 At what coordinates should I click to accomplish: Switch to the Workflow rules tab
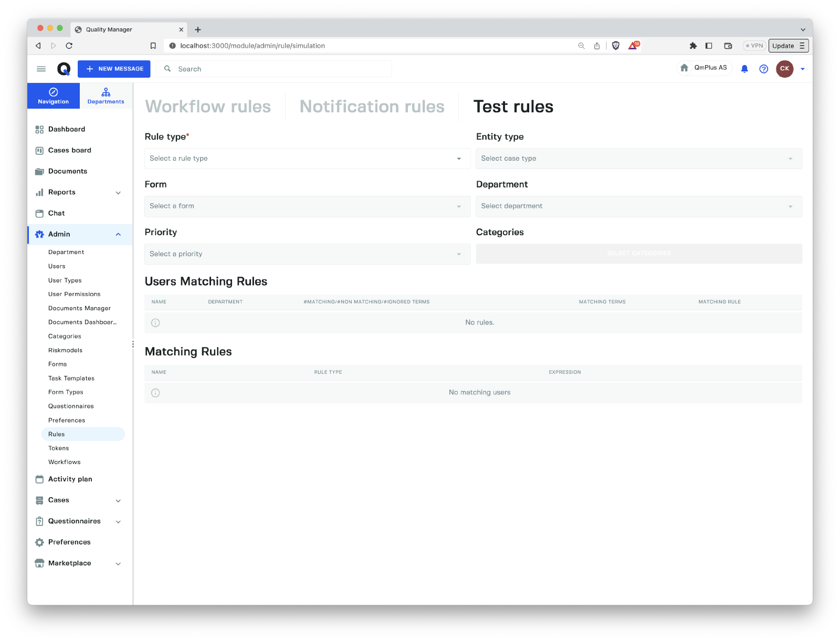tap(208, 107)
